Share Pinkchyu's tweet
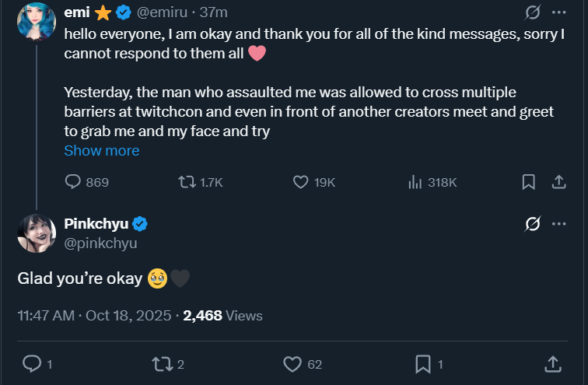588x385 pixels. coord(552,363)
